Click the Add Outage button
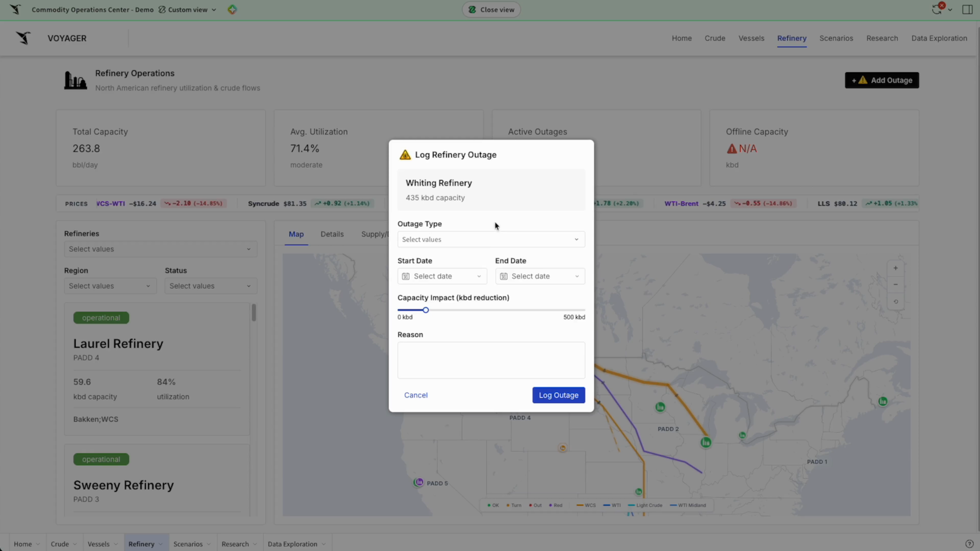Screen dimensions: 980x551 [882, 80]
